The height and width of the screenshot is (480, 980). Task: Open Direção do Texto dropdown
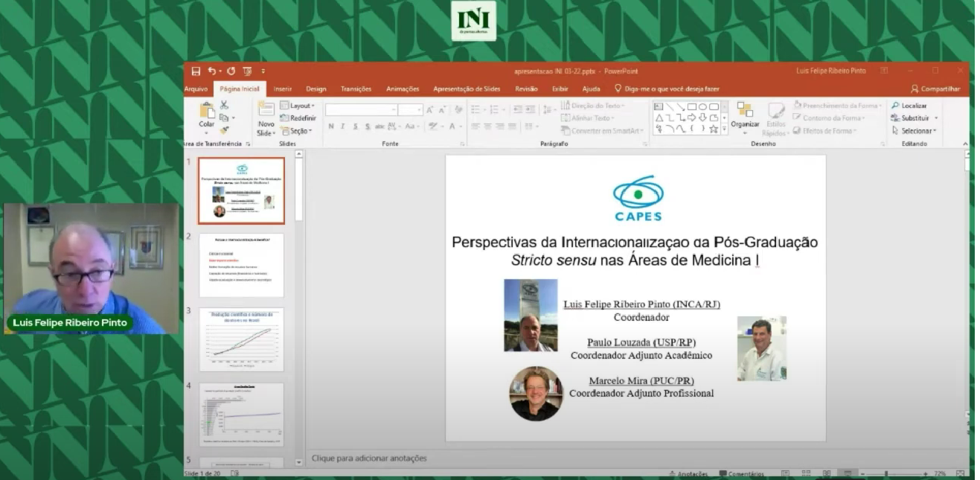tap(593, 106)
